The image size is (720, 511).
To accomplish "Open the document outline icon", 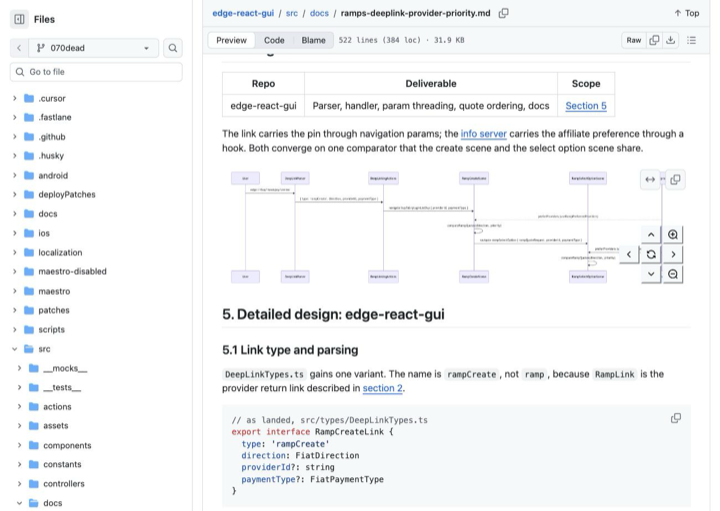I will pyautogui.click(x=692, y=40).
